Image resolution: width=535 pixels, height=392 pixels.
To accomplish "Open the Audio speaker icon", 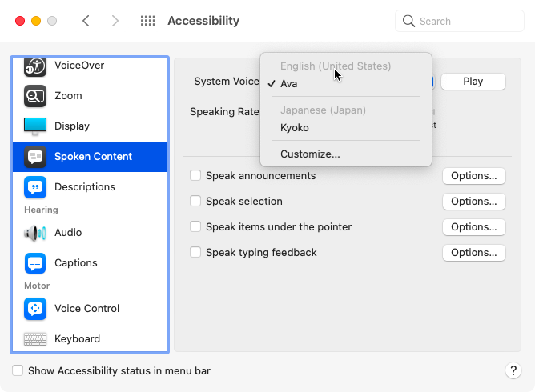I will [x=35, y=233].
